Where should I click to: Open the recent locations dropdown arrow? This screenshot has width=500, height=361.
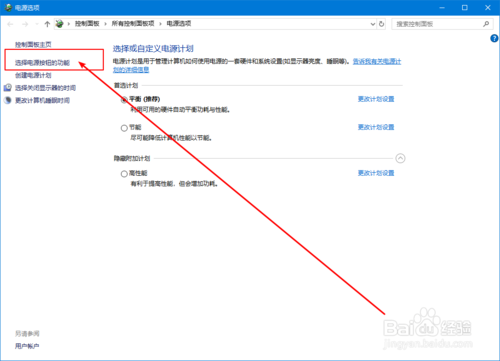tap(37, 24)
